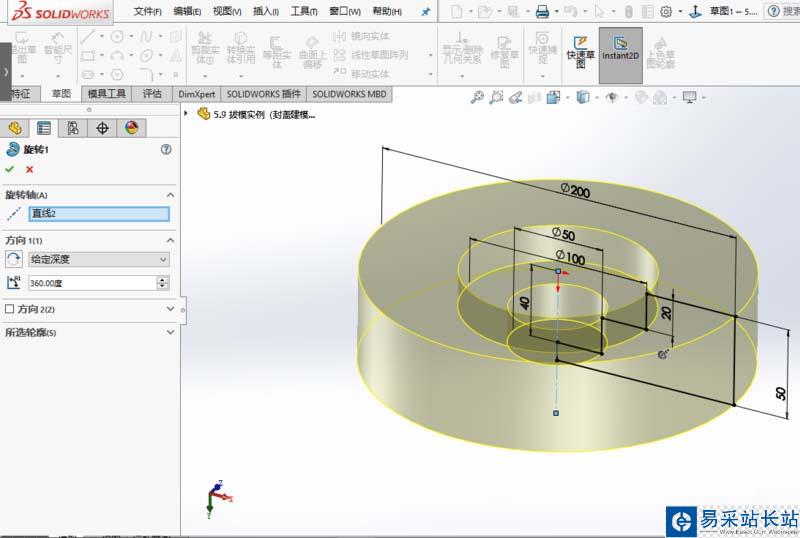This screenshot has height=538, width=800.
Task: Open the 文件(F) menu
Action: point(147,11)
